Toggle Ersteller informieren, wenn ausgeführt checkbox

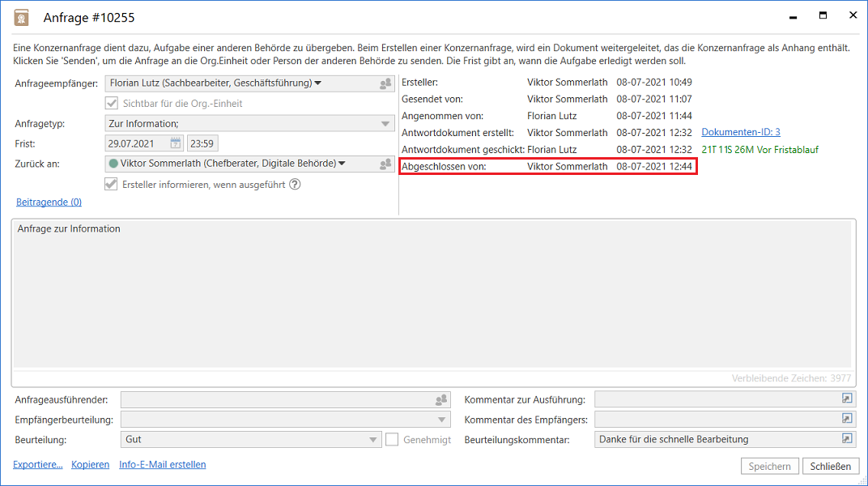113,184
